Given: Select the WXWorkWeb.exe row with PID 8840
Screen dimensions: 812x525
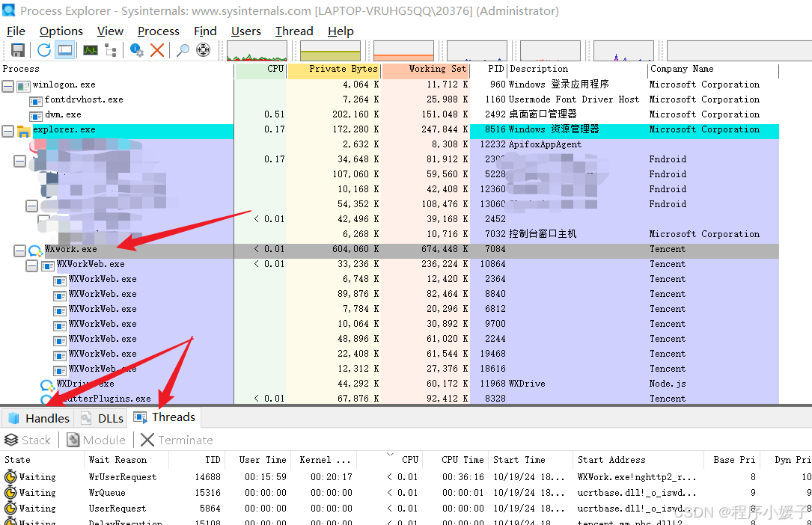Looking at the screenshot, I should (389, 295).
